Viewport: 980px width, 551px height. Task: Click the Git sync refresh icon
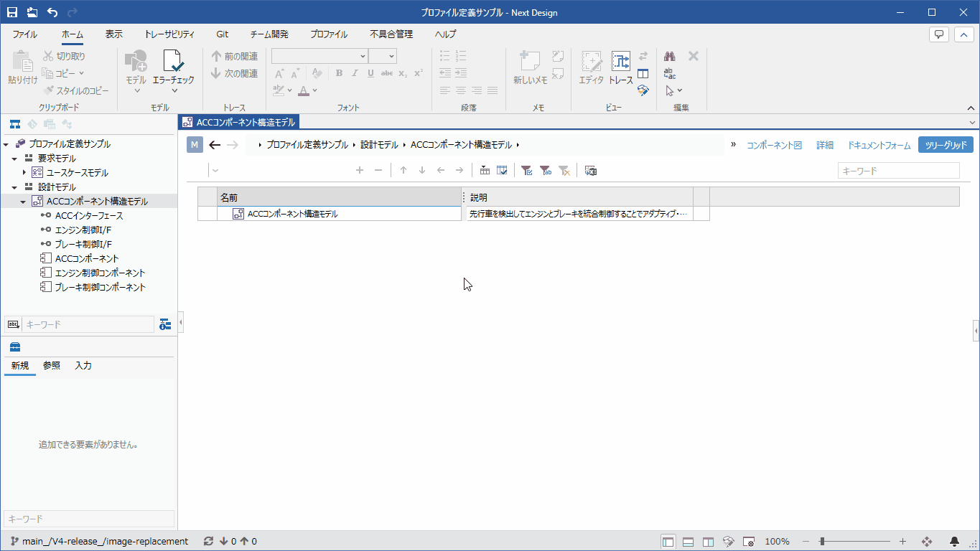[209, 542]
